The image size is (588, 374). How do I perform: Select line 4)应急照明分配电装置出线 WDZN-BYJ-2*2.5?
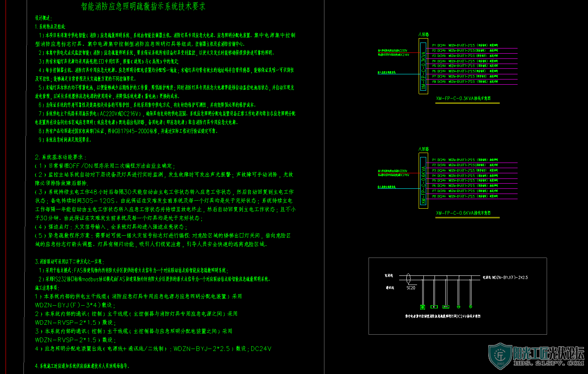tap(153, 349)
